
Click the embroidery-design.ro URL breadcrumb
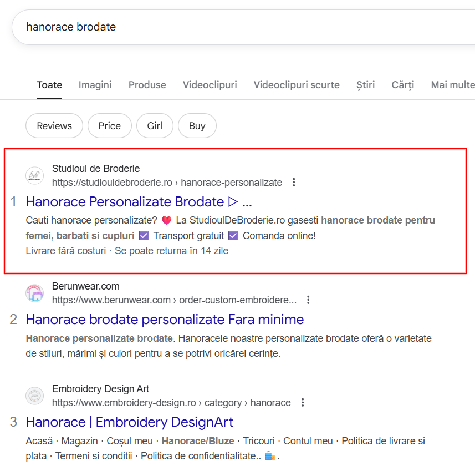tap(171, 403)
